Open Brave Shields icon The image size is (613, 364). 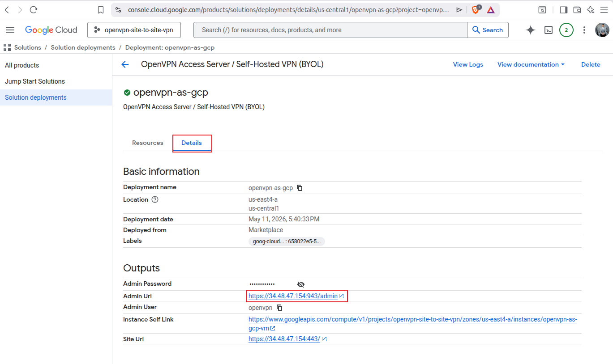[x=476, y=9]
